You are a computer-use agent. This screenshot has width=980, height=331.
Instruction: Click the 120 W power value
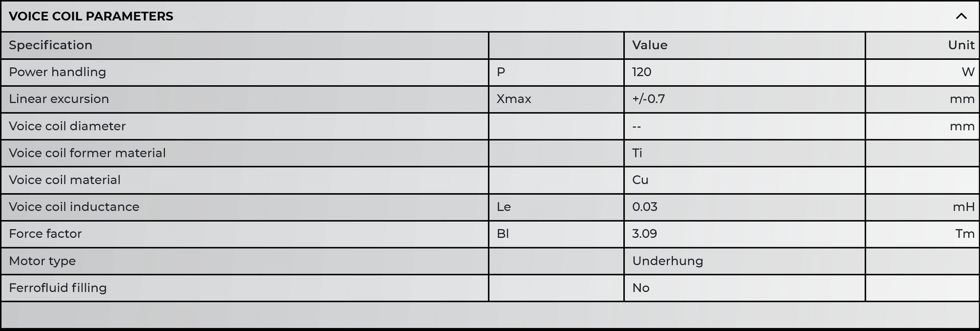pyautogui.click(x=641, y=72)
